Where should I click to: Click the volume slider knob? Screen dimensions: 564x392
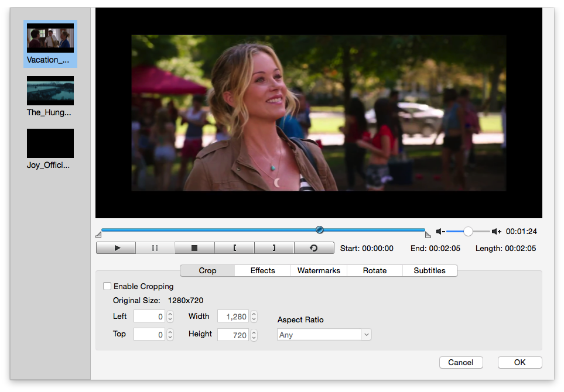(x=468, y=231)
